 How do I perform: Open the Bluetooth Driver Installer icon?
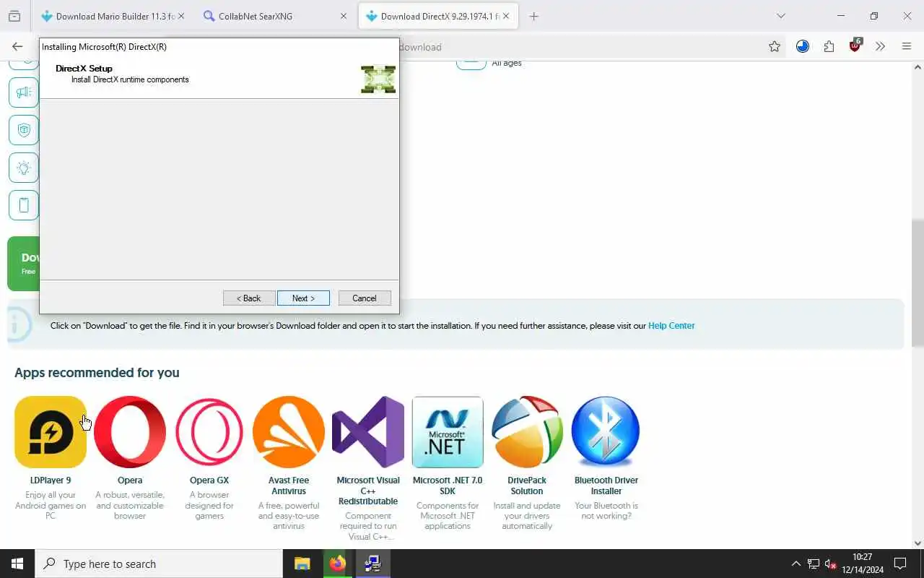pos(606,432)
